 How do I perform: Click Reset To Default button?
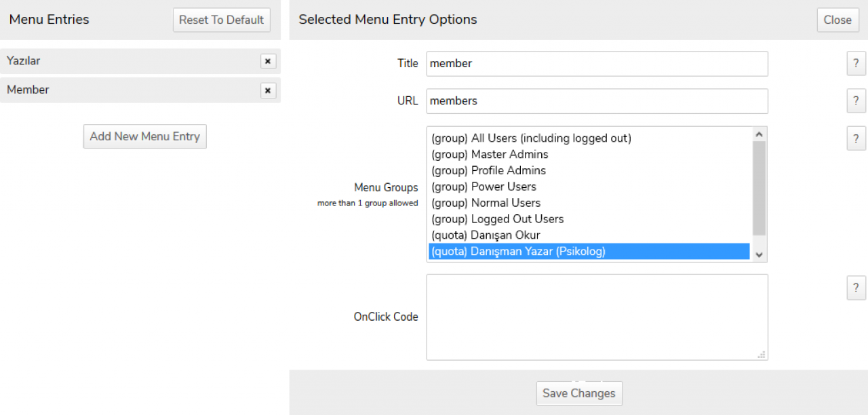[221, 20]
